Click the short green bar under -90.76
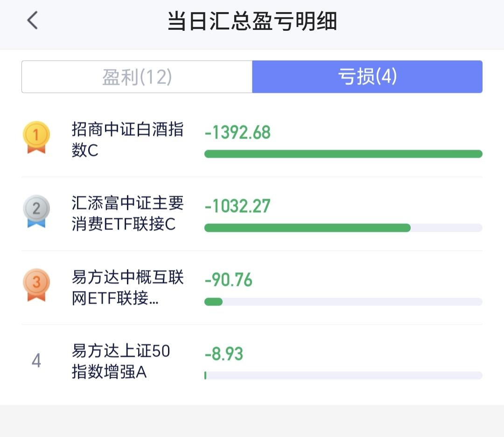 pos(213,302)
